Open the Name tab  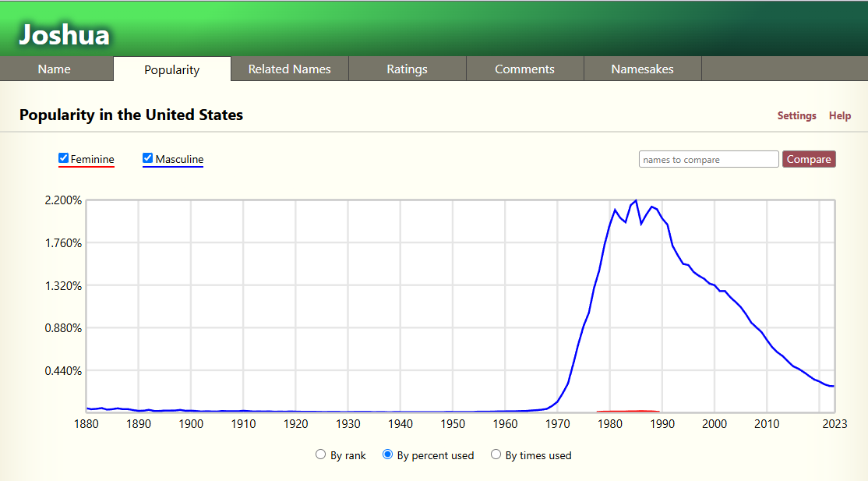click(x=55, y=69)
